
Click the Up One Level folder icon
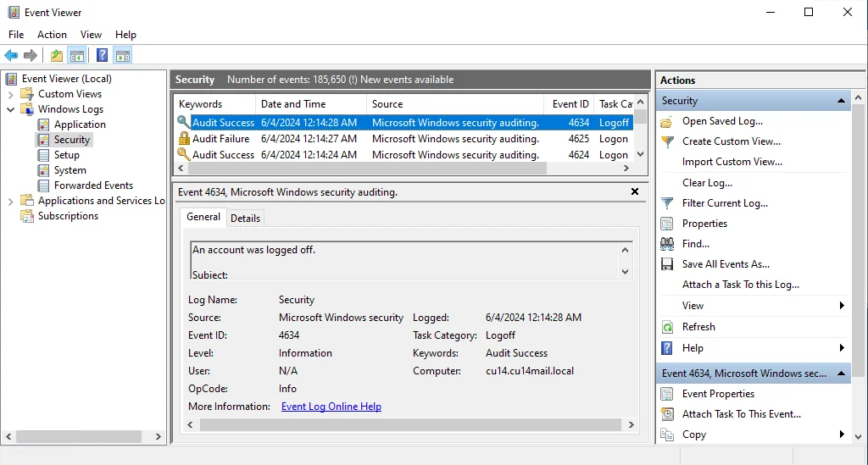pyautogui.click(x=57, y=55)
